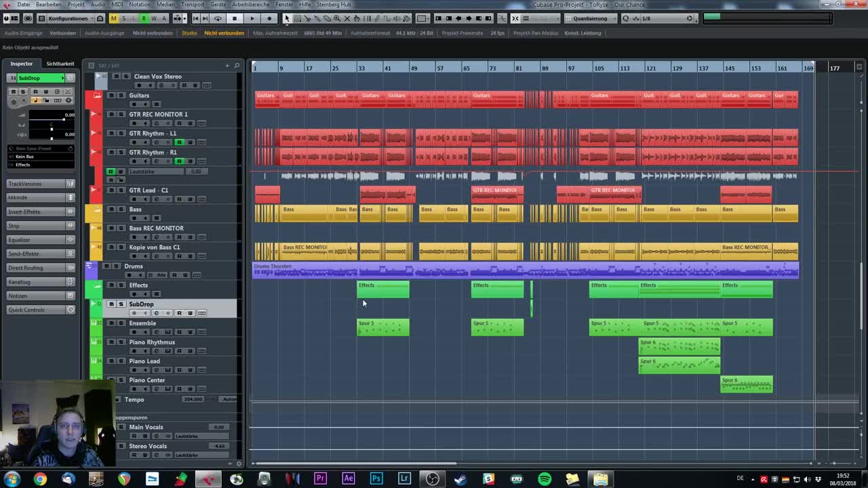Expand the Equalizer inspector section
Image resolution: width=868 pixels, height=488 pixels.
(x=41, y=240)
